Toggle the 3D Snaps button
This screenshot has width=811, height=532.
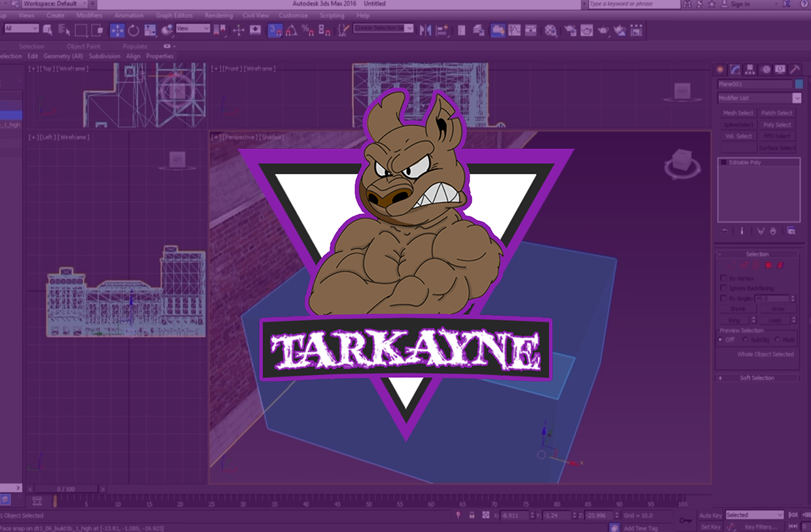pyautogui.click(x=275, y=30)
